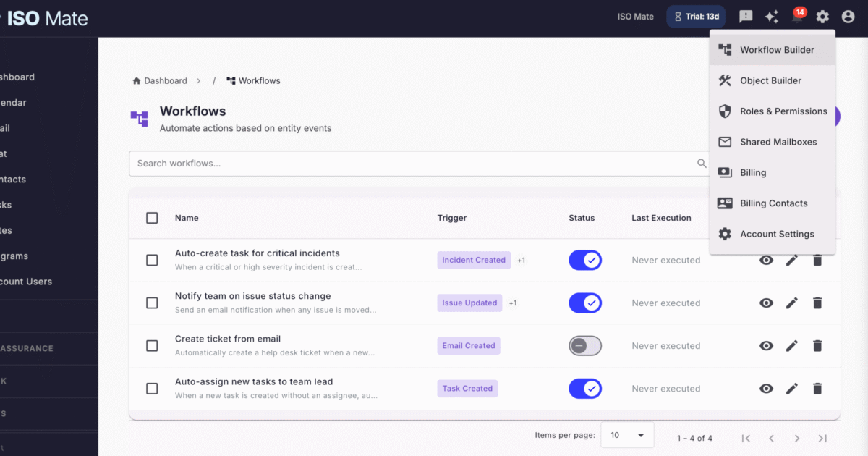Click the "Dashboard" breadcrumb link
868x456 pixels.
click(x=165, y=80)
